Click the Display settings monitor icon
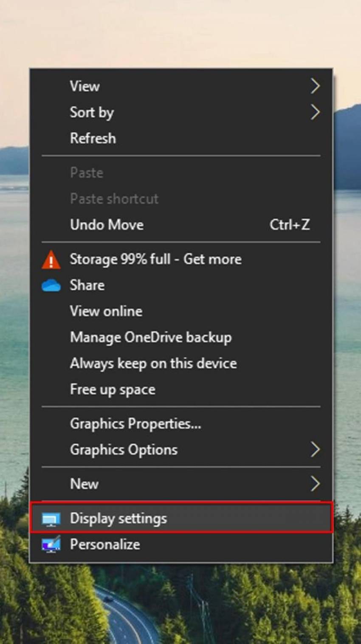Viewport: 361px width, 644px height. pyautogui.click(x=51, y=519)
